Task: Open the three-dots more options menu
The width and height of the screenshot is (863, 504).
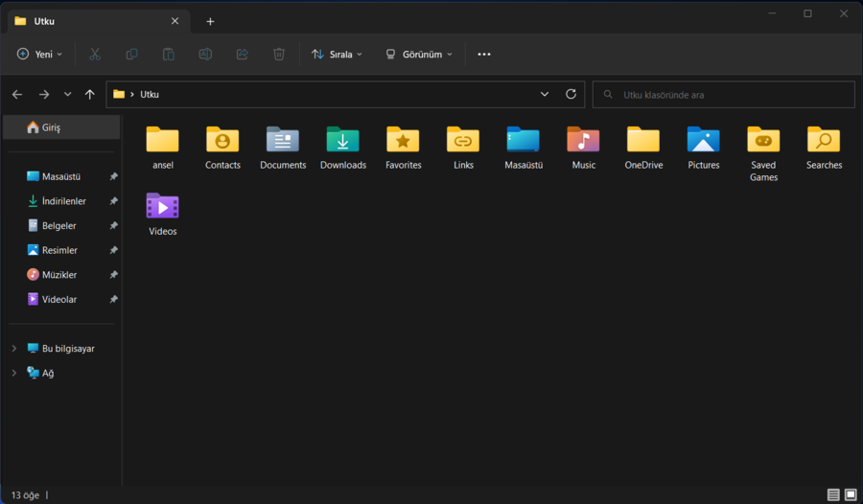Action: click(x=484, y=55)
